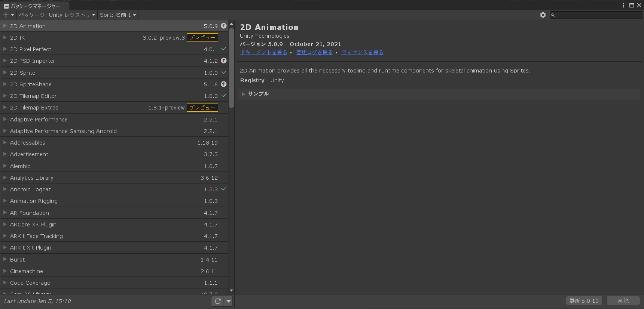The width and height of the screenshot is (644, 309).
Task: Click installed checkmark for 2D Sprite
Action: pos(224,72)
